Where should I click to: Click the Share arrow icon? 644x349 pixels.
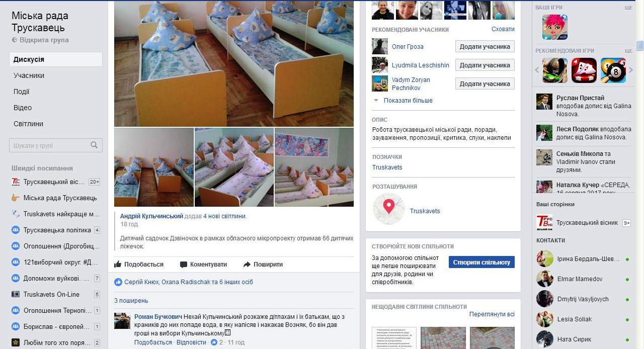click(247, 264)
